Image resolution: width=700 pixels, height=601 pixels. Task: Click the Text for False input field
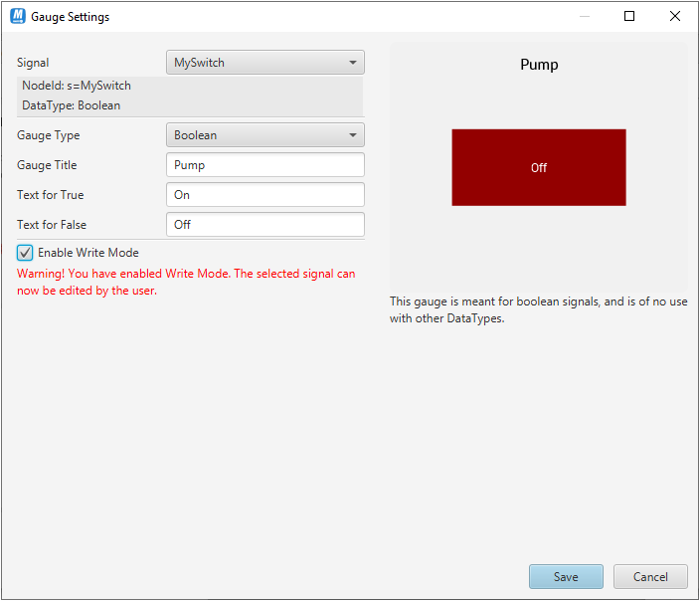(265, 224)
